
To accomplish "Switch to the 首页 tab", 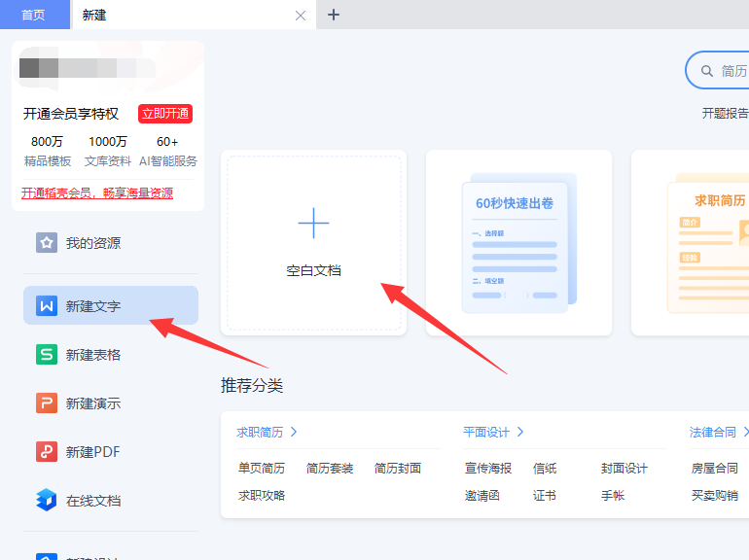I will (34, 15).
